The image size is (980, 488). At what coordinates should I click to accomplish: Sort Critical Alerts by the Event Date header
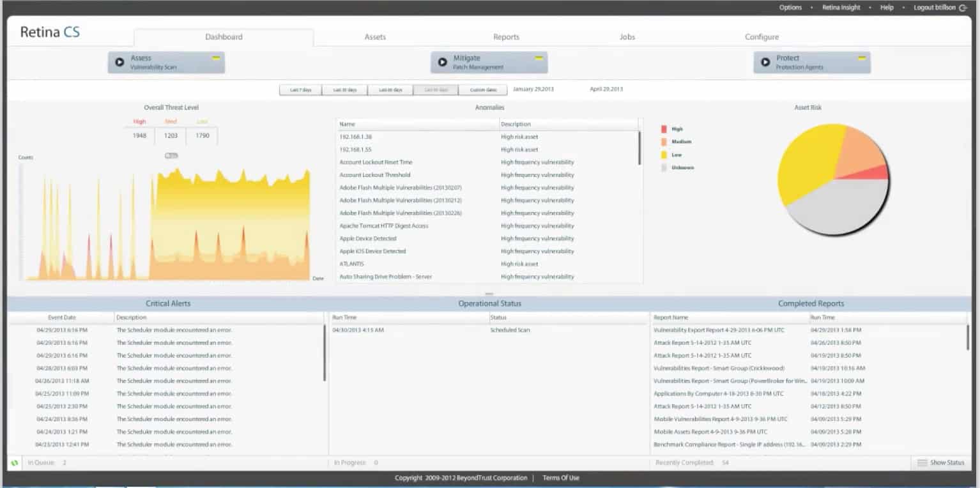[61, 317]
